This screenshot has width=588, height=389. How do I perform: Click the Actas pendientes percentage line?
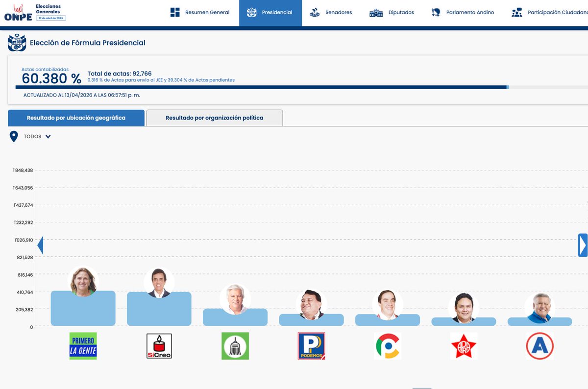pos(161,80)
